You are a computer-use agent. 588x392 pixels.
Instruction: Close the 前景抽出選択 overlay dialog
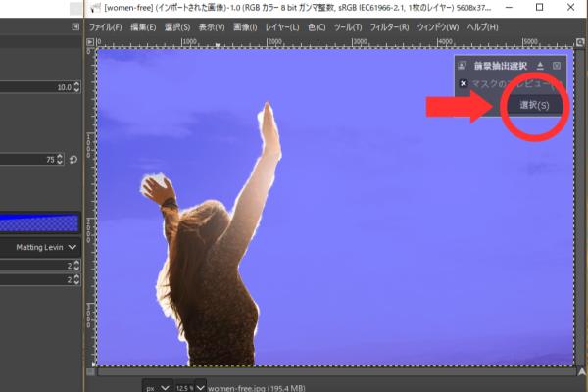tap(557, 66)
